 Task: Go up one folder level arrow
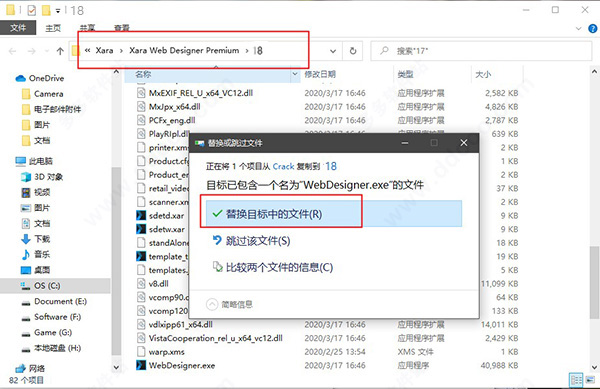click(x=60, y=51)
